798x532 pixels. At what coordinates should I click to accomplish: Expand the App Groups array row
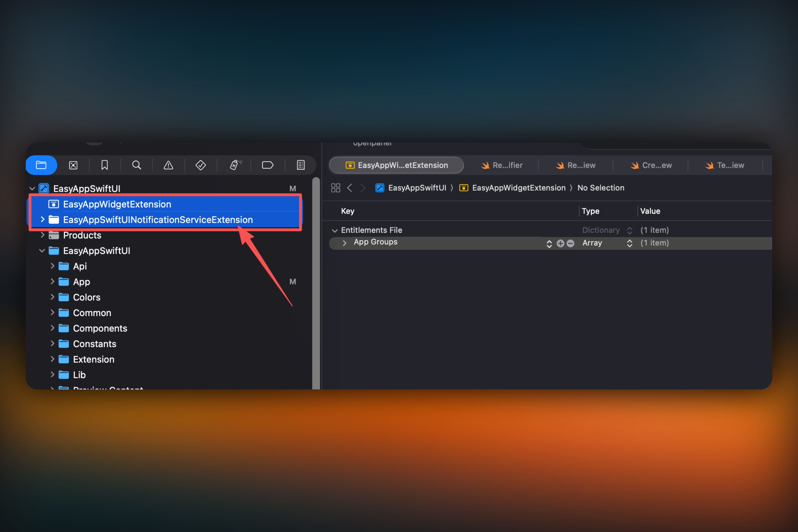coord(344,243)
